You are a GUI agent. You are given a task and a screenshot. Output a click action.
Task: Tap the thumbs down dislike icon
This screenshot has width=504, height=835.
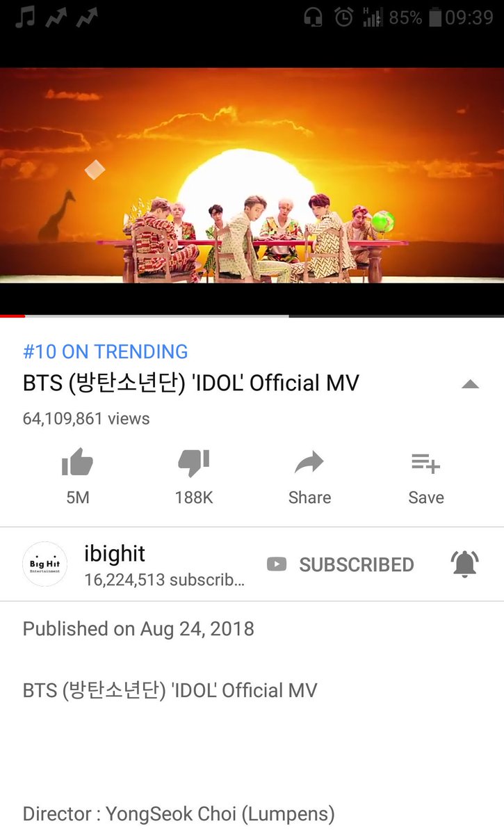coord(193,463)
